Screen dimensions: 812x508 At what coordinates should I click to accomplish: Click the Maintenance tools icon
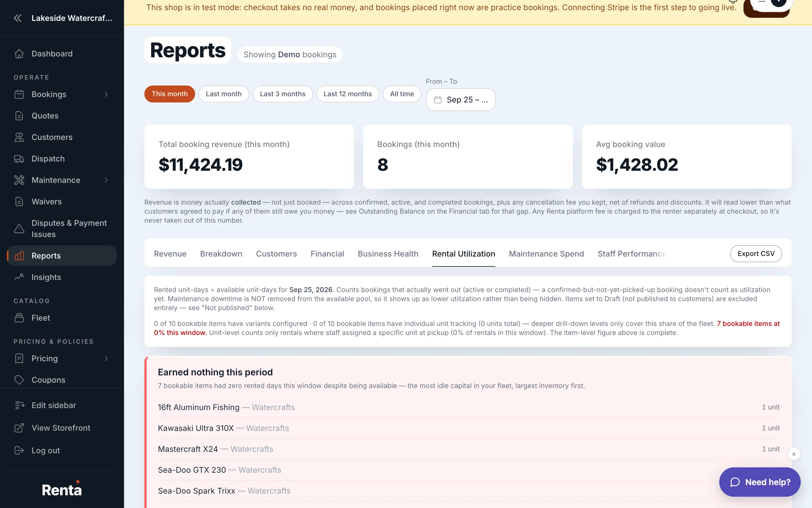coord(19,180)
